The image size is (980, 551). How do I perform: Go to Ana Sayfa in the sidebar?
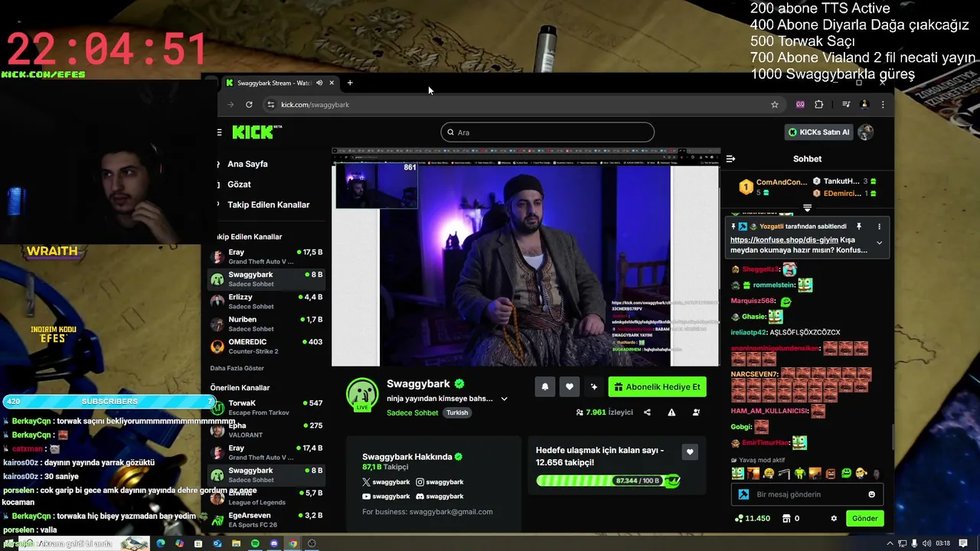pos(247,164)
